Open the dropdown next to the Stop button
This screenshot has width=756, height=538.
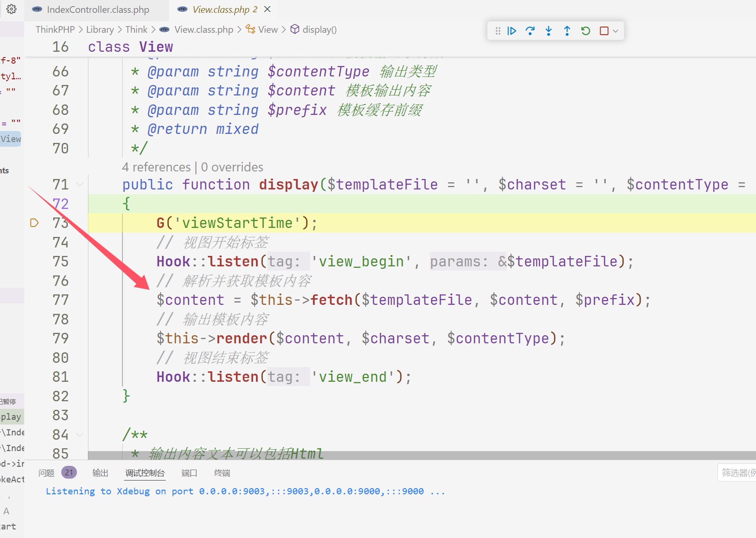(x=616, y=31)
